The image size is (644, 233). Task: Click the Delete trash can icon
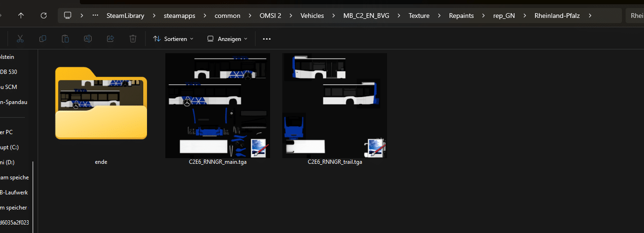coord(133,39)
